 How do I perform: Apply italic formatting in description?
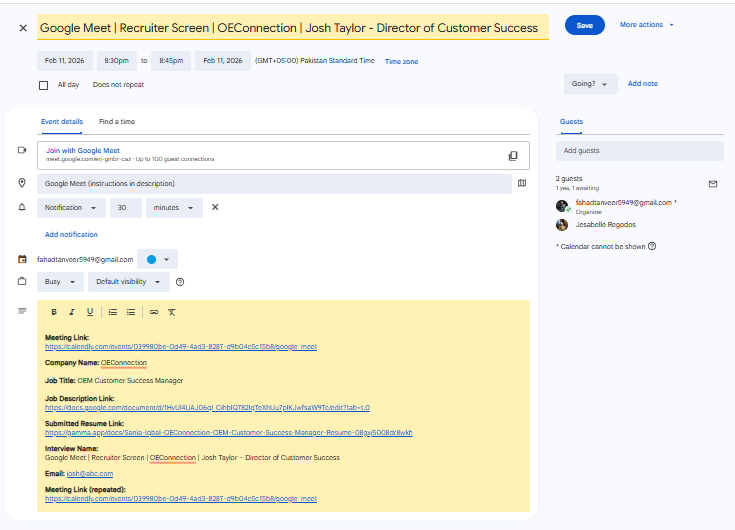72,312
